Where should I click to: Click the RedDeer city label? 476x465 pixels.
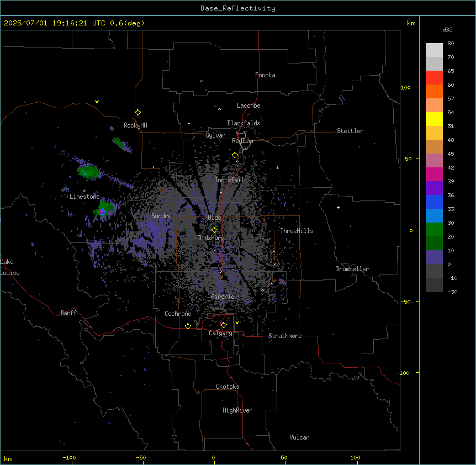point(243,141)
